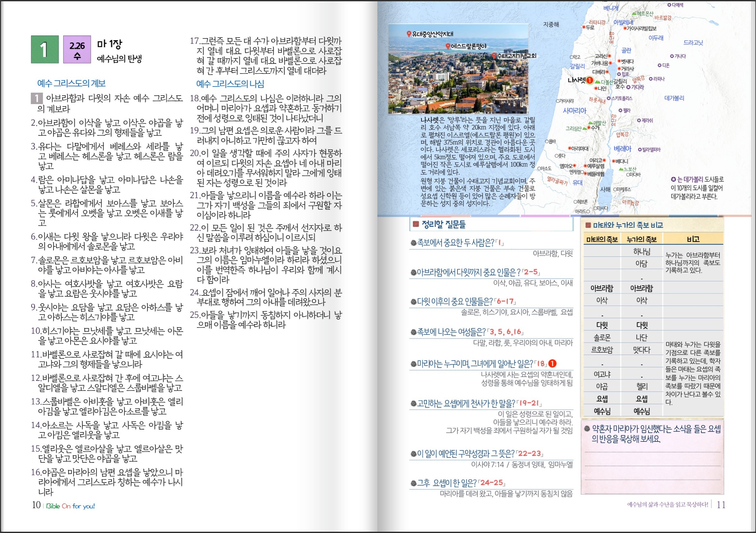Screen dimensions: 756x533
Task: Select the 누가의 족보 column header
Action: [x=641, y=240]
